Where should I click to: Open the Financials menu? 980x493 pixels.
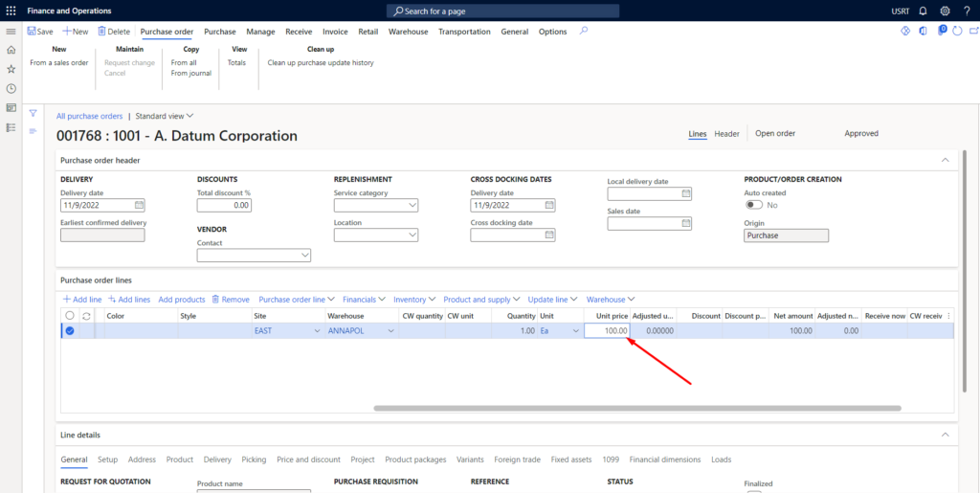coord(364,300)
